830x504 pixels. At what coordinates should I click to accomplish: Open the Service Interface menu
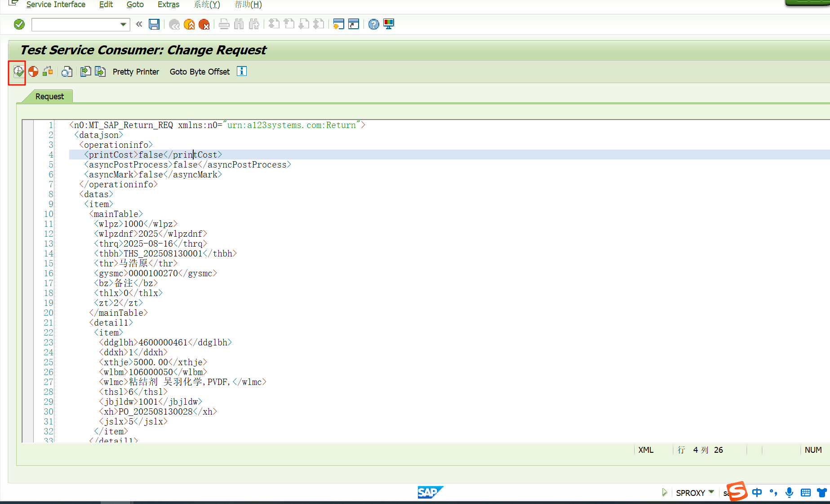click(x=56, y=4)
